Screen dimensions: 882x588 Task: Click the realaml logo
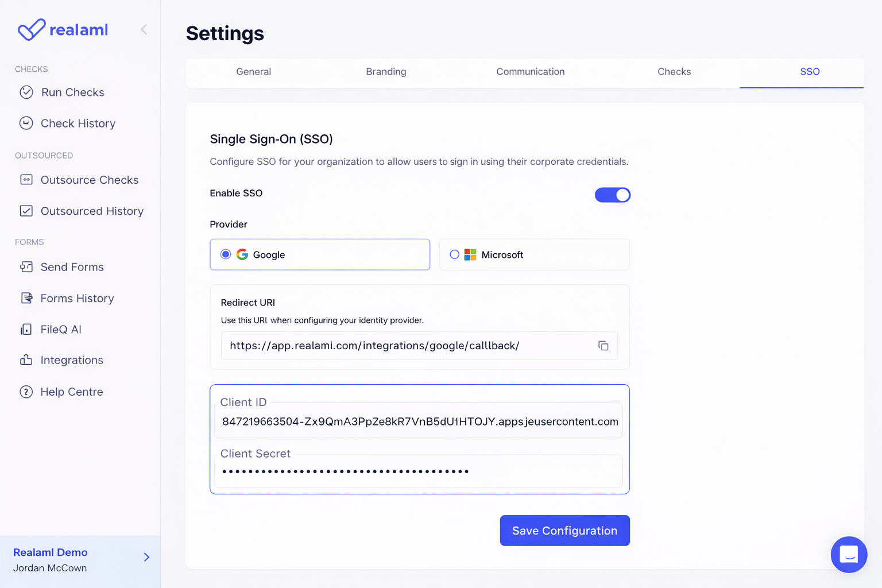click(63, 30)
